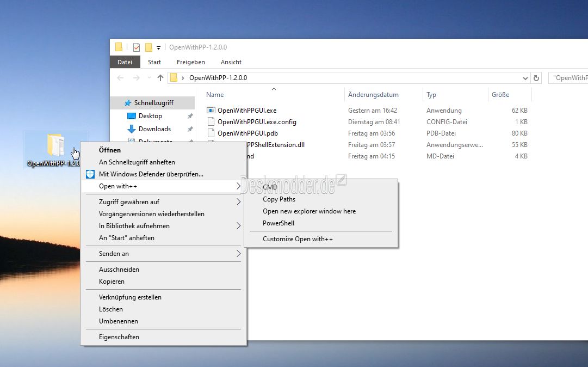Choose Verknüpfung erstellen

[x=164, y=297]
